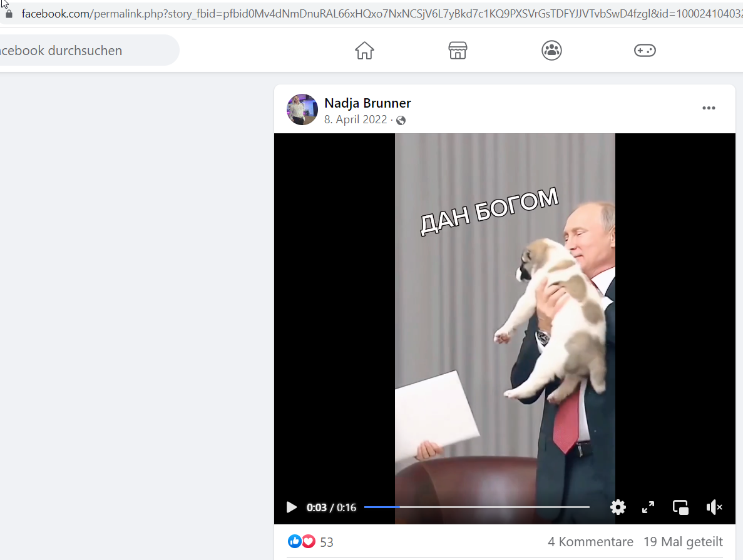
Task: Open the Gaming controller icon
Action: click(645, 50)
